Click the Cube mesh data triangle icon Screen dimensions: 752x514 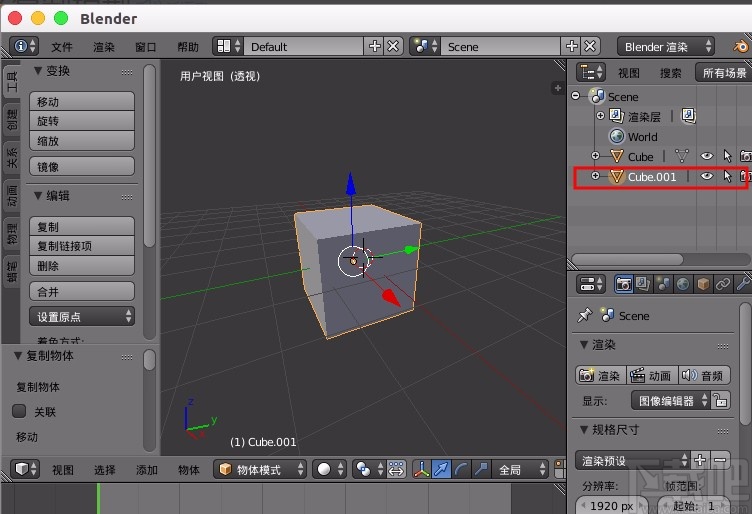tap(682, 156)
